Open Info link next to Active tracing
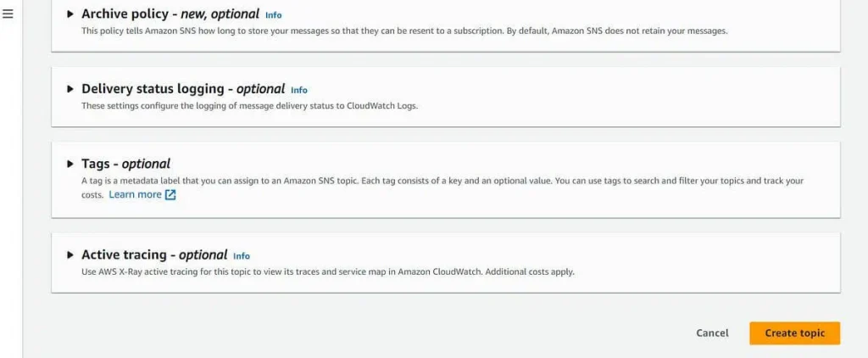This screenshot has height=358, width=868. tap(242, 256)
